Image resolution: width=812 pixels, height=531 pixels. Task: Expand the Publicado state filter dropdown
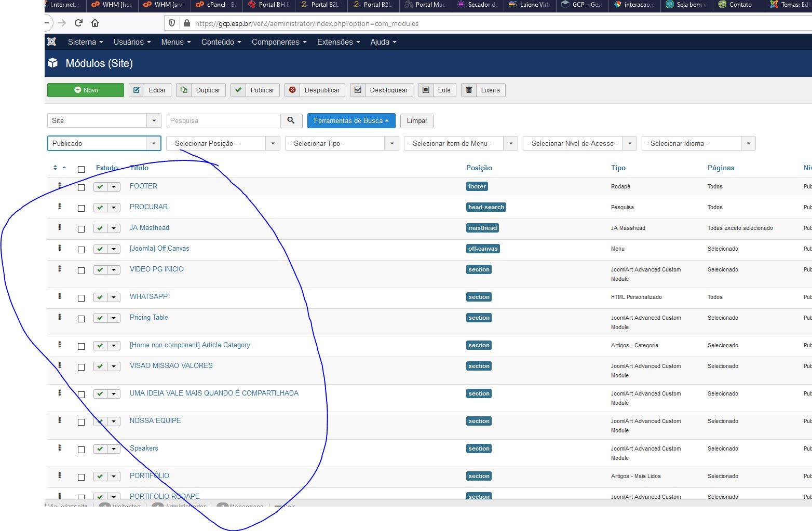[x=104, y=143]
